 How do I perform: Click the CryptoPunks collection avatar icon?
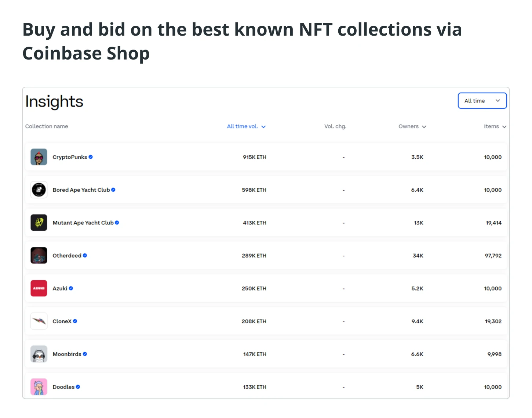pyautogui.click(x=39, y=157)
